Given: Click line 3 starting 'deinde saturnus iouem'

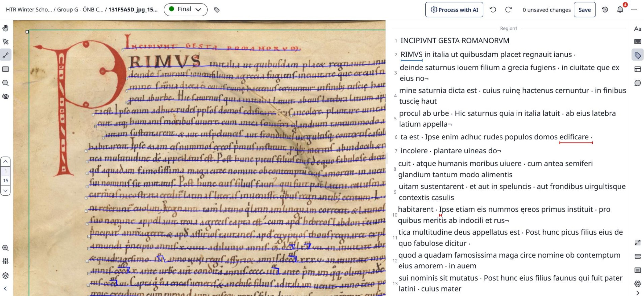Looking at the screenshot, I should point(510,73).
